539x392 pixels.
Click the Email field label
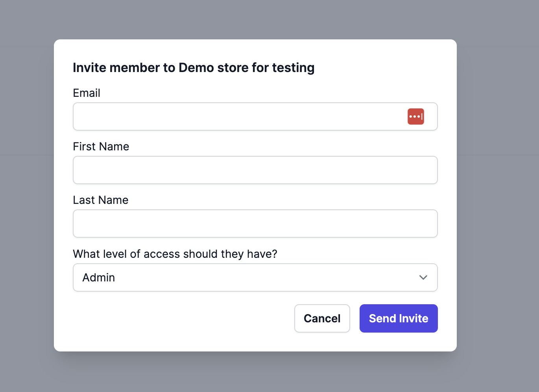(x=87, y=93)
